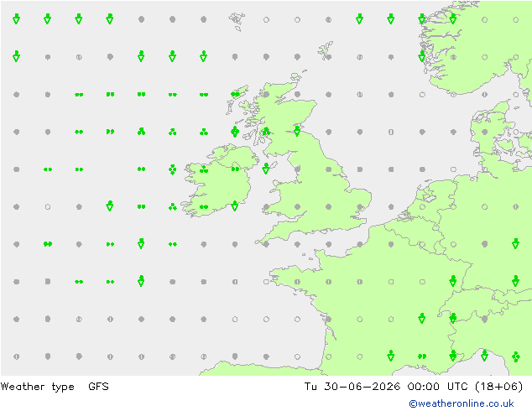Click the "GFS" model label
Image resolution: width=532 pixels, height=411 pixels.
click(98, 387)
